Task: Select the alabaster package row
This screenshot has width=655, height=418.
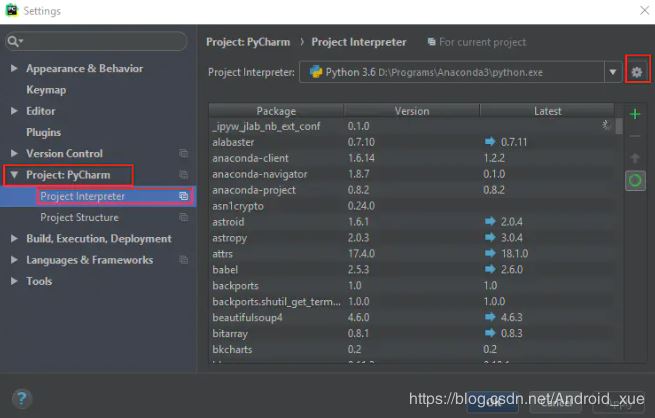Action: coord(412,142)
